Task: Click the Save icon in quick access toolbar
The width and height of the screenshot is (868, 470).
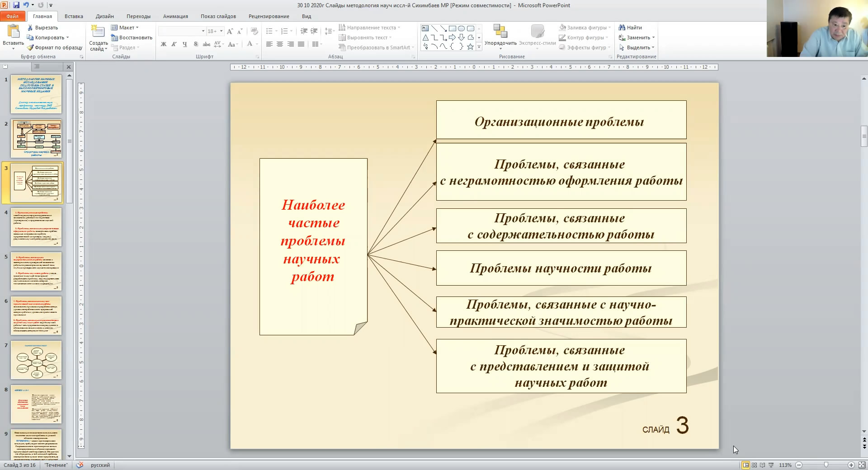Action: tap(16, 5)
